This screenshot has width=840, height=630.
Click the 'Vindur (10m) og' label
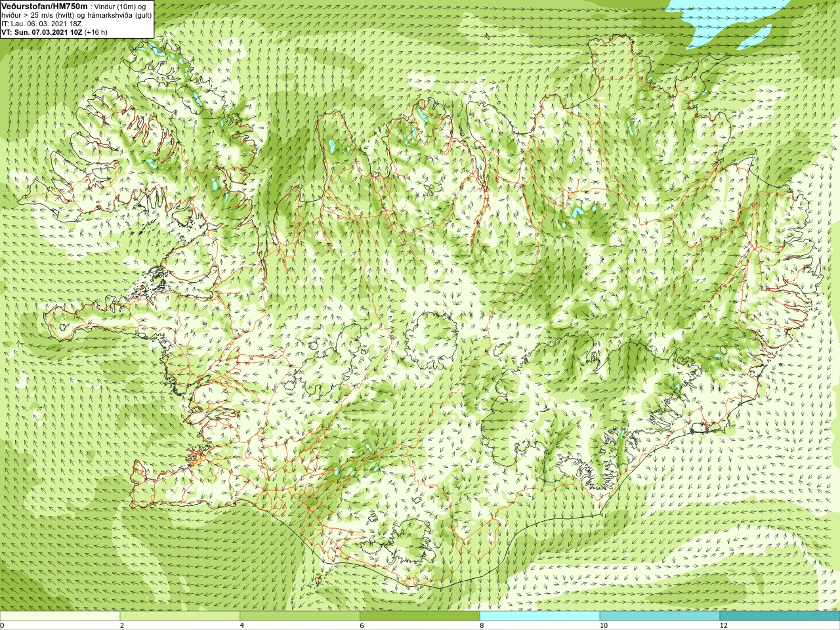121,7
